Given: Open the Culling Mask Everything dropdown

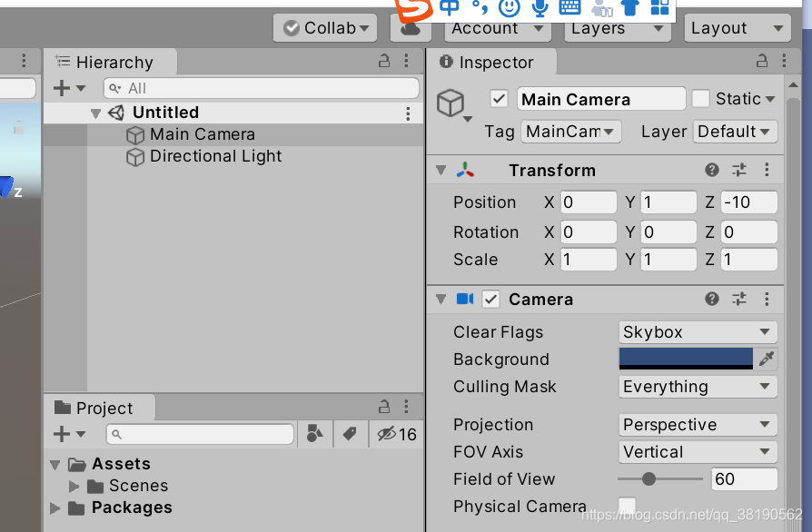Looking at the screenshot, I should pyautogui.click(x=698, y=387).
